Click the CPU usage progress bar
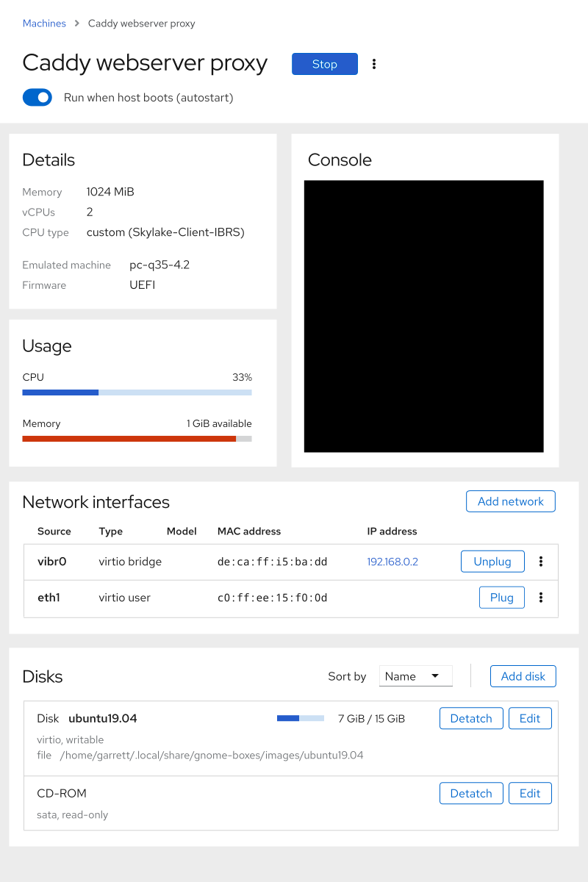The width and height of the screenshot is (588, 882). [x=137, y=392]
